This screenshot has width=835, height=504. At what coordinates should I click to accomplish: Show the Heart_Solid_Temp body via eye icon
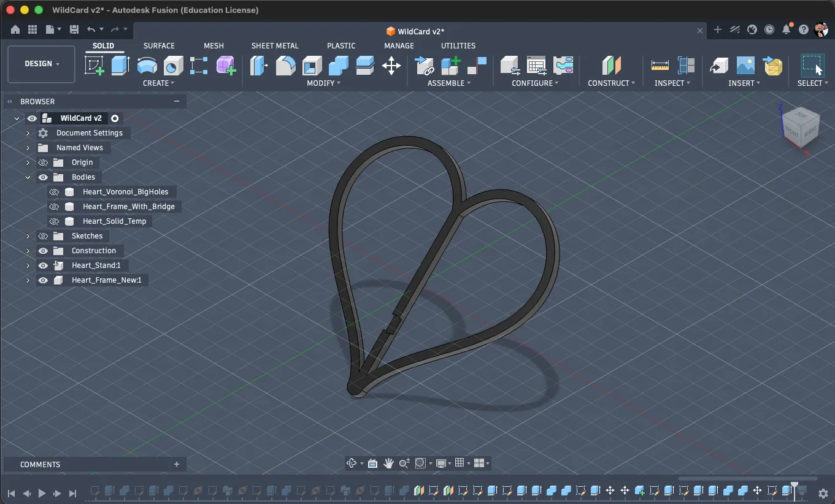pos(54,221)
